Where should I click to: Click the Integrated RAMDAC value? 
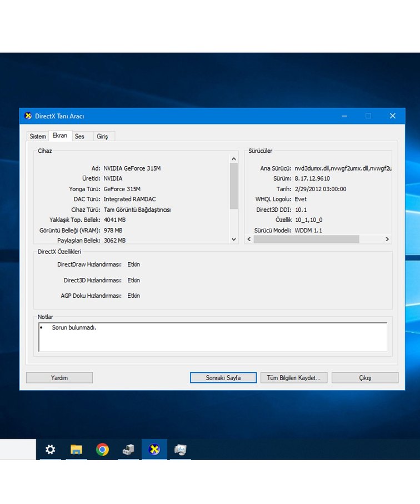pos(129,199)
